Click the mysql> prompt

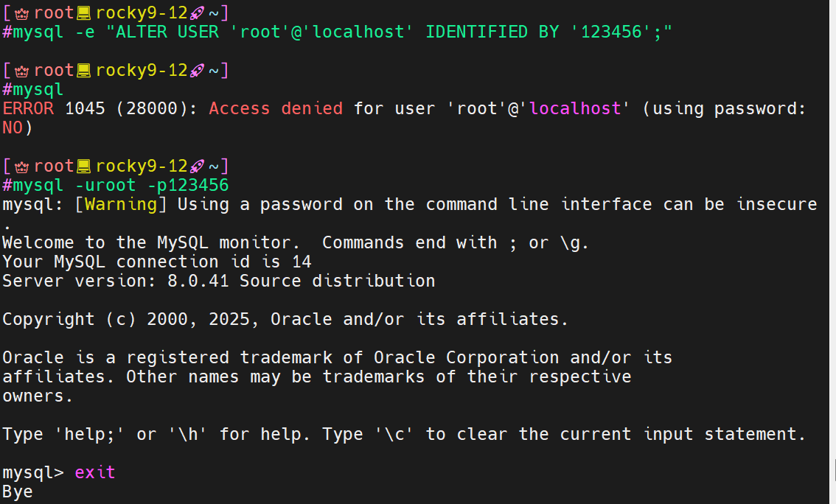[x=33, y=473]
